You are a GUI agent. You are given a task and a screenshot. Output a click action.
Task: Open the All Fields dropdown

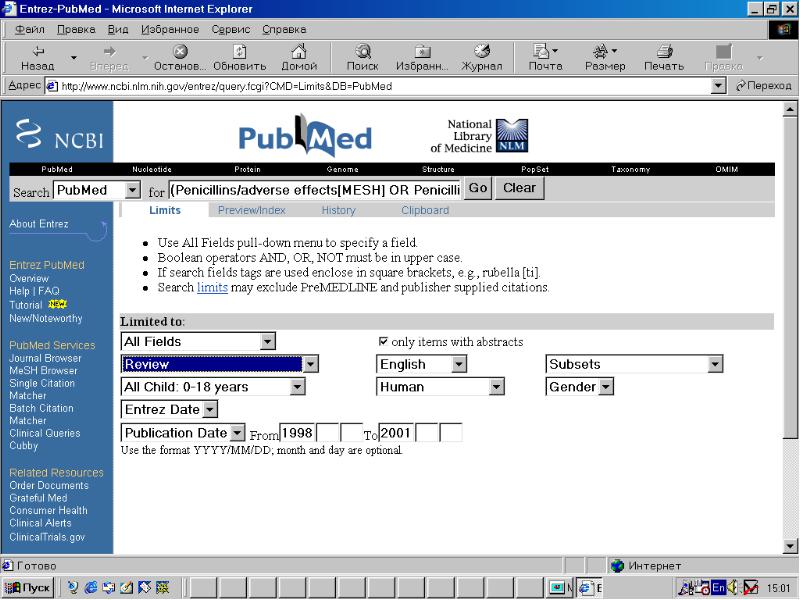[x=198, y=341]
